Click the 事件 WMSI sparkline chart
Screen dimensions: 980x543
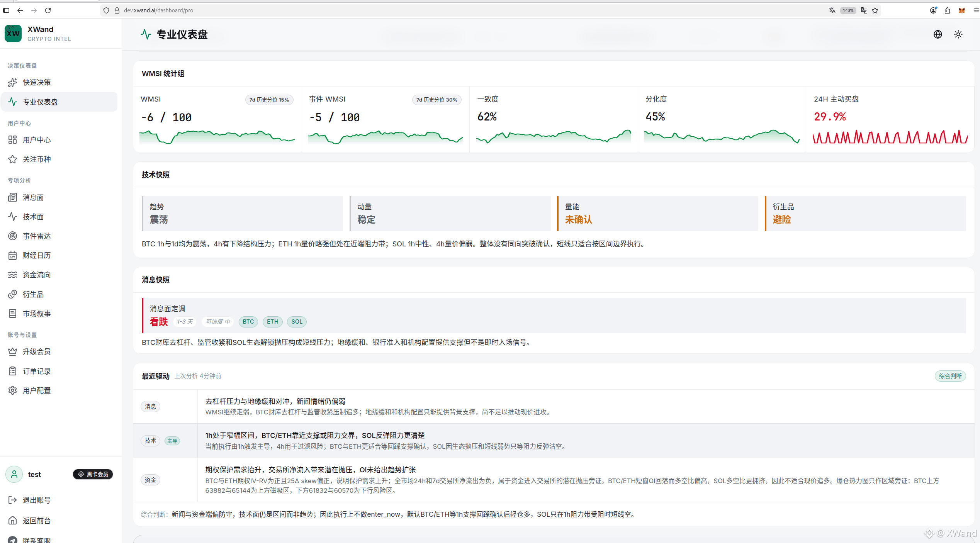[x=385, y=137]
